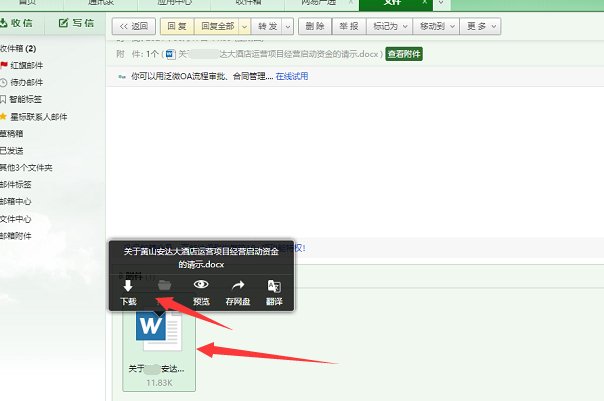Open the 收件箱 (2) inbox folder
604x401 pixels.
(x=18, y=48)
